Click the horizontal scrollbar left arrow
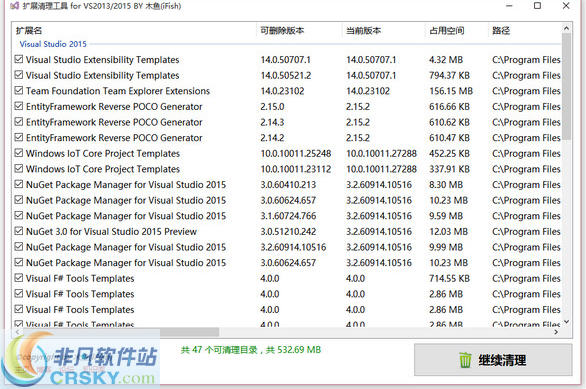This screenshot has height=389, width=586. [17, 332]
